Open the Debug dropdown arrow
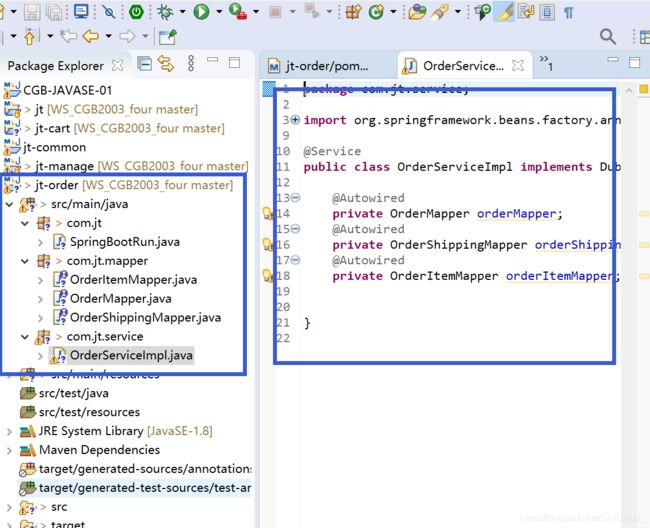The height and width of the screenshot is (528, 650). (x=182, y=12)
